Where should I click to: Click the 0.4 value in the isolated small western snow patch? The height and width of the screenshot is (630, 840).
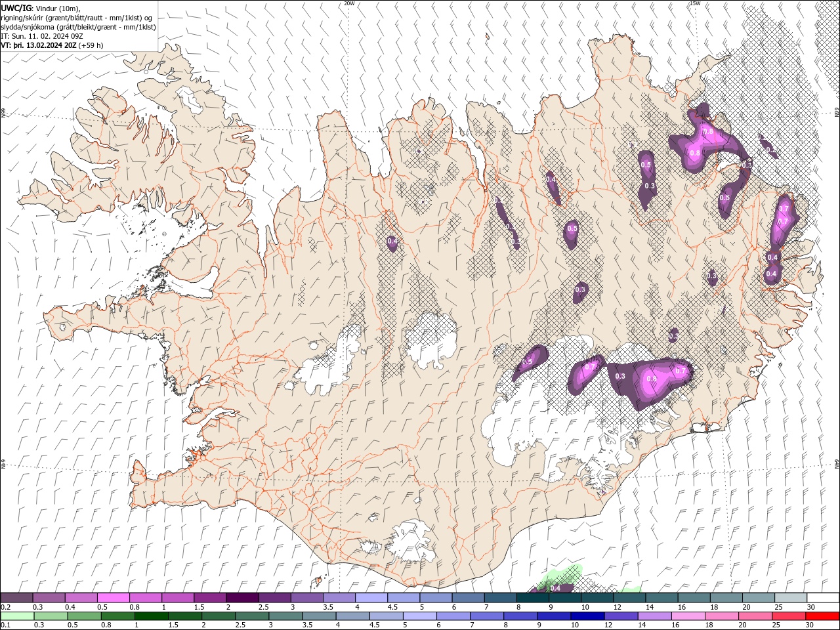392,241
